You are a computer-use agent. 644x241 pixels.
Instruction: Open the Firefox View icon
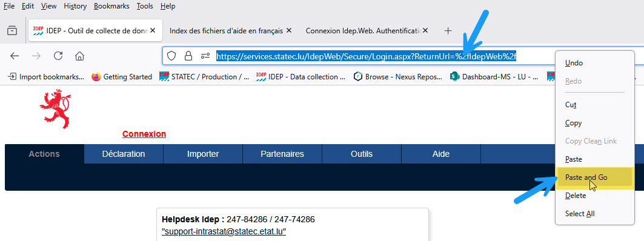pyautogui.click(x=12, y=30)
